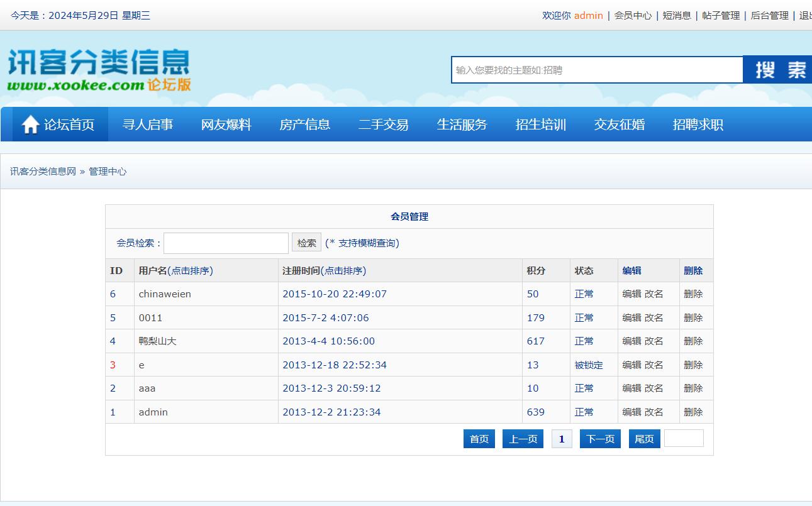Open 后台管理 in the top bar

click(769, 16)
